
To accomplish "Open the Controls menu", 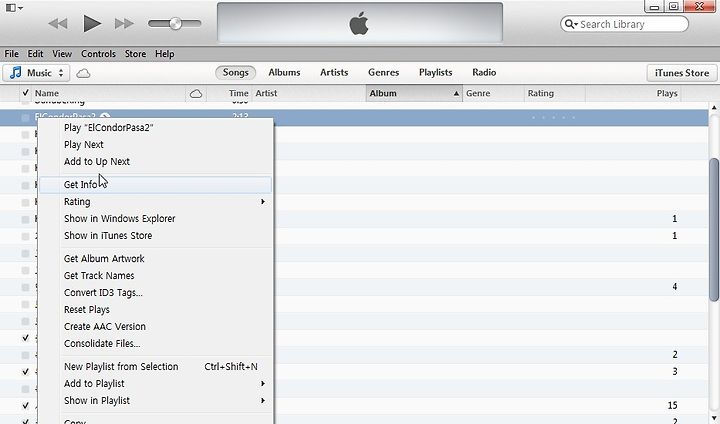I will [98, 54].
